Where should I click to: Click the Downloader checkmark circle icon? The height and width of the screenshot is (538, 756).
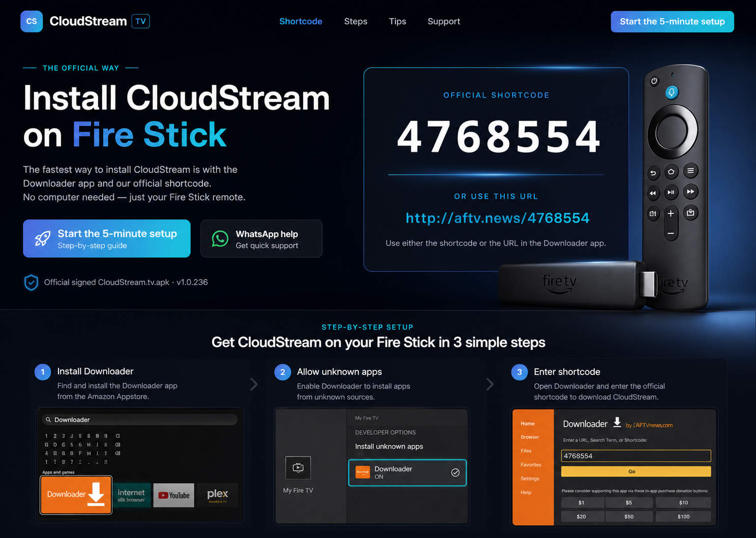click(x=456, y=472)
